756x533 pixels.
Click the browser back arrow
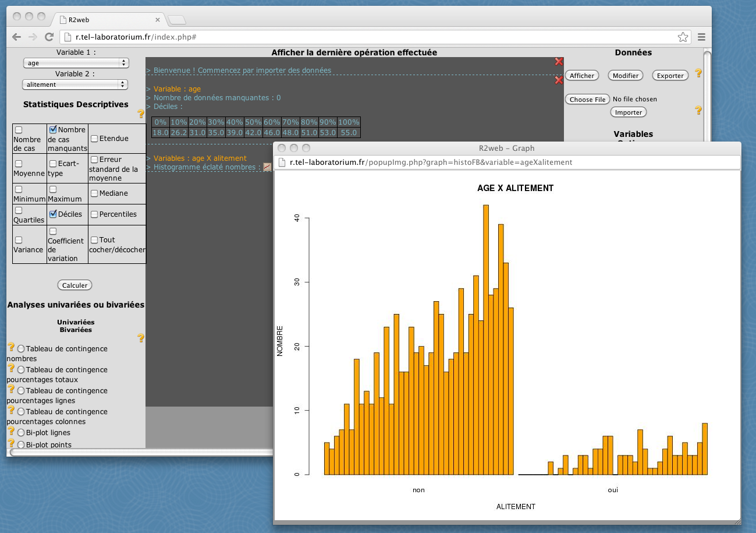[17, 37]
